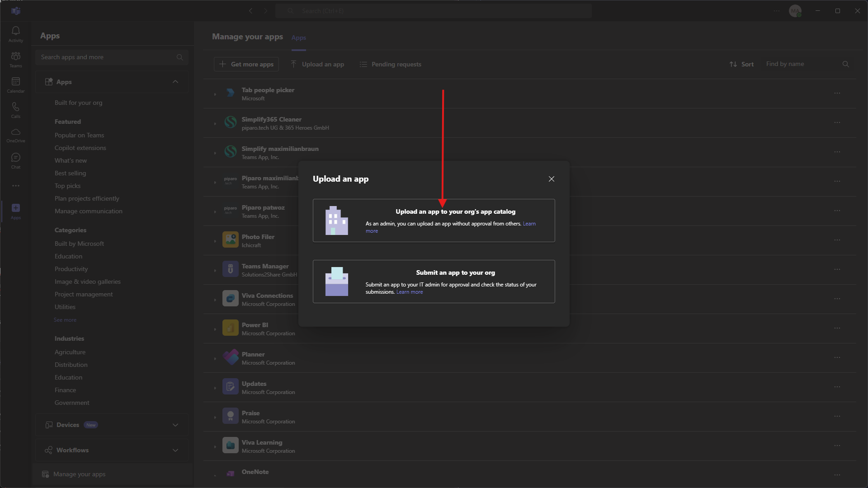Open Copilot extensions category

80,148
